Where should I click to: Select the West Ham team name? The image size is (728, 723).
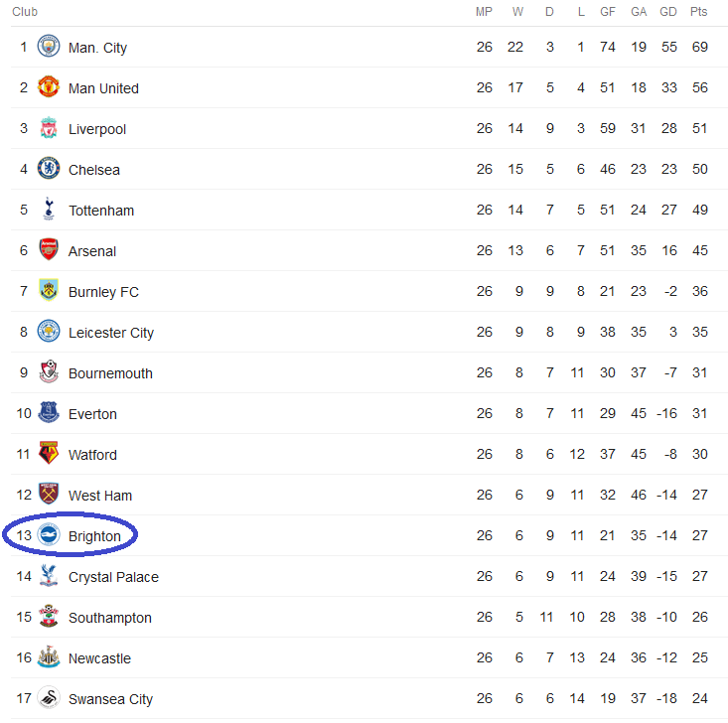pyautogui.click(x=100, y=496)
